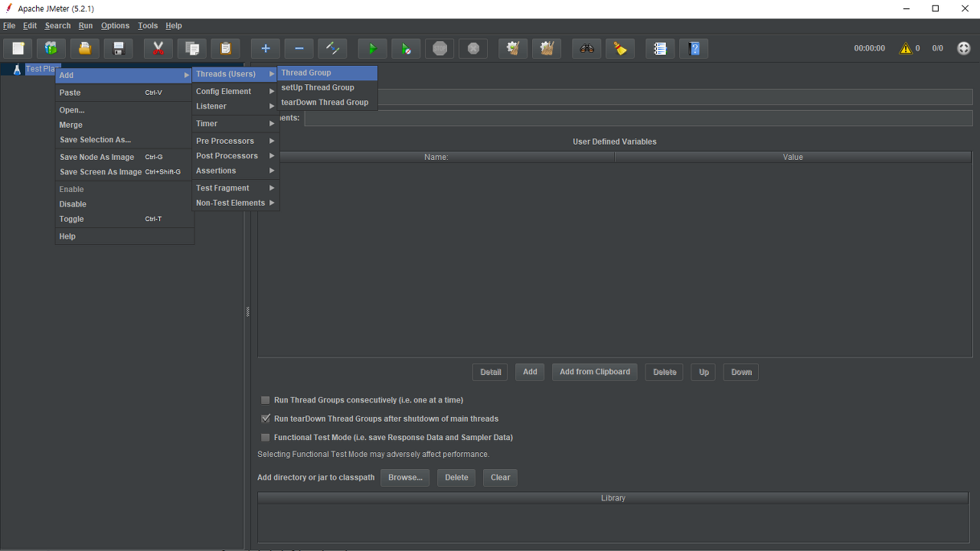Click the Test Plan flask icon in tree

[x=17, y=69]
